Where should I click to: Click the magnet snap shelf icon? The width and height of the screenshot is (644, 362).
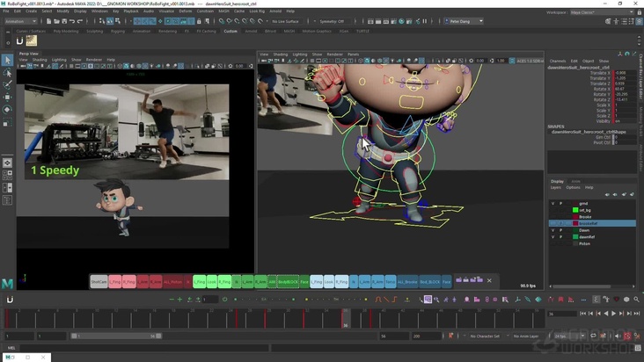19,40
